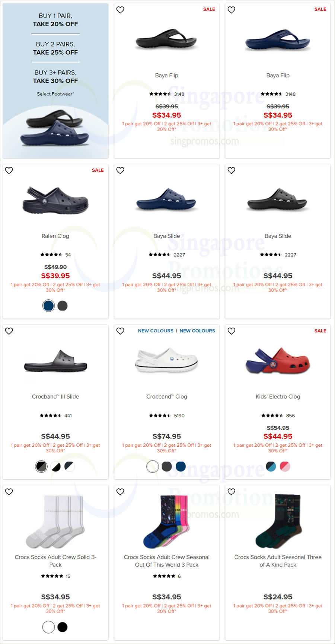Click the Kids' Electro Clog product name

point(278,396)
